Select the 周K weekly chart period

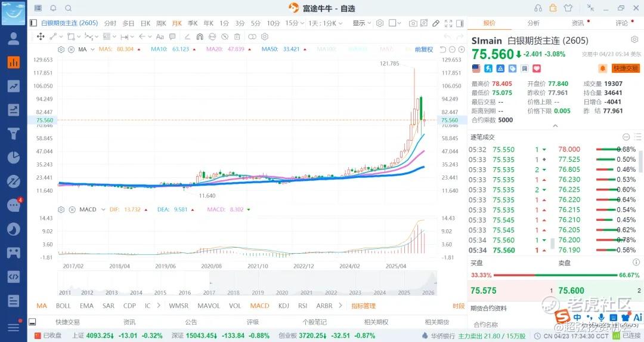tap(161, 23)
